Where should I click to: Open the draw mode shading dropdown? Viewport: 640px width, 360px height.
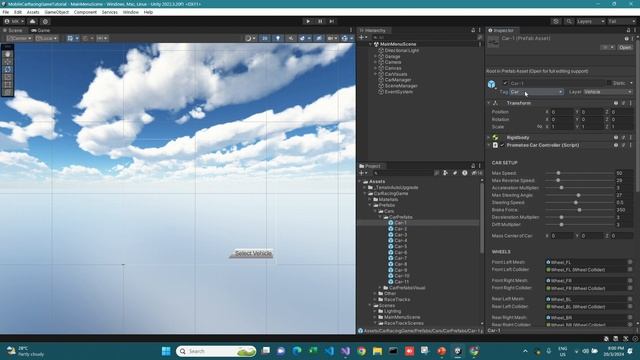[x=250, y=38]
